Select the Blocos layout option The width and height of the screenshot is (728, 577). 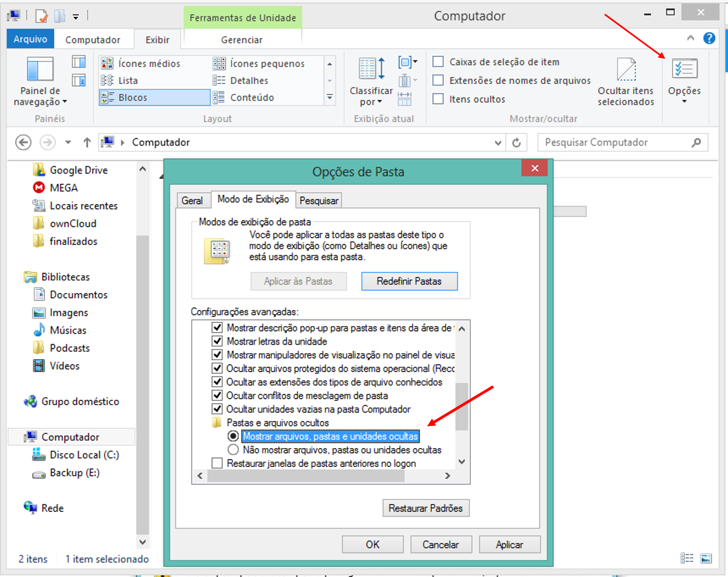click(154, 98)
